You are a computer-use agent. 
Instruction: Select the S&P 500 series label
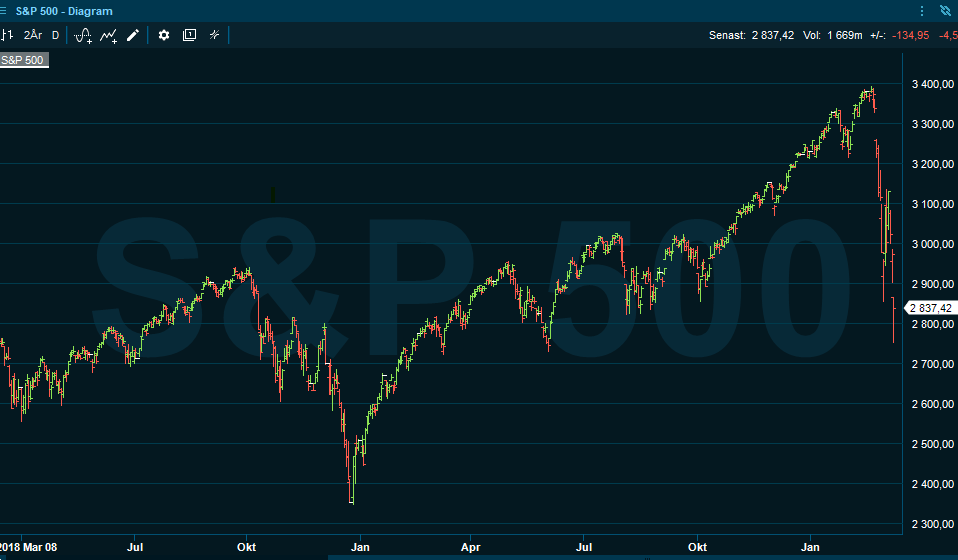[x=23, y=60]
